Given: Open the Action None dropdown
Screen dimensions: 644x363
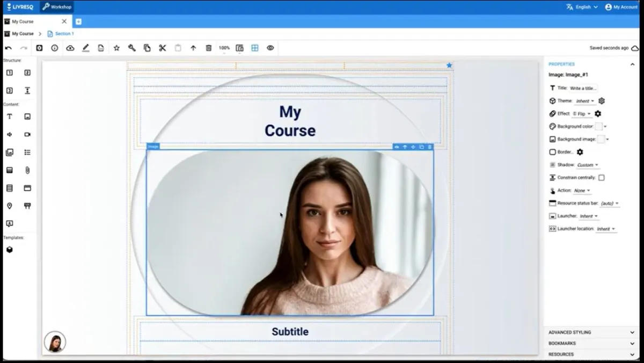Looking at the screenshot, I should tap(581, 191).
